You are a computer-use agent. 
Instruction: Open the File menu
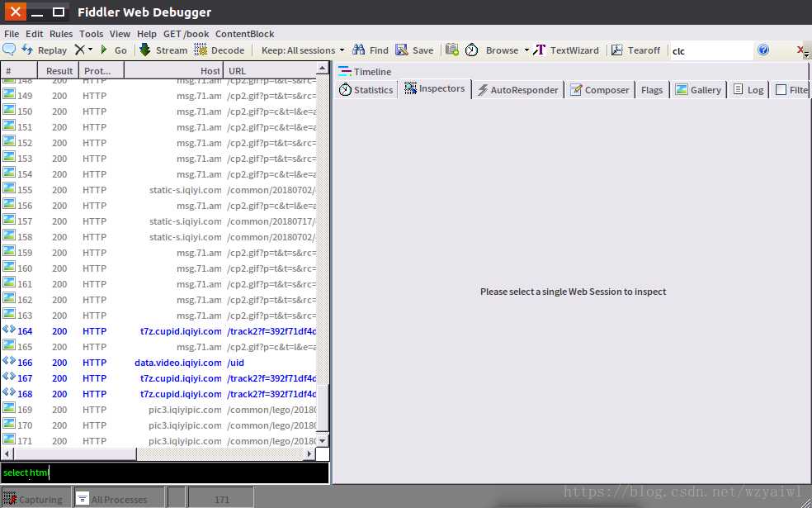pos(12,34)
